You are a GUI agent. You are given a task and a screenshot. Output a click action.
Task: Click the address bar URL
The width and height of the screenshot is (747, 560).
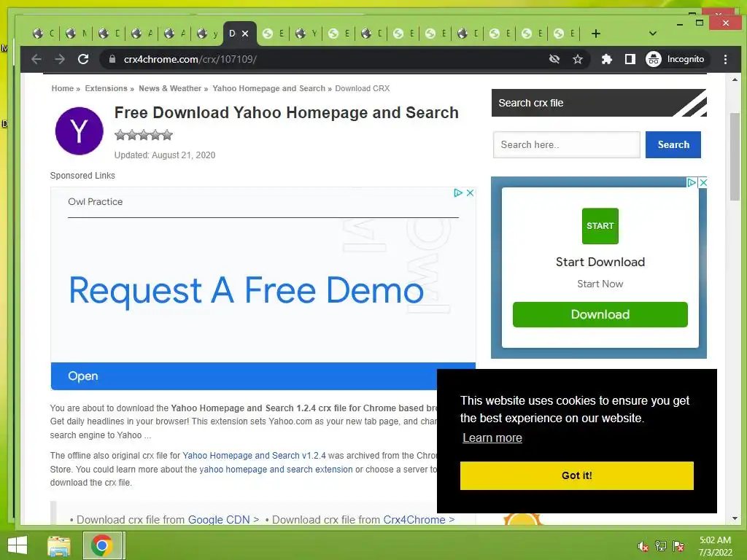pos(190,59)
